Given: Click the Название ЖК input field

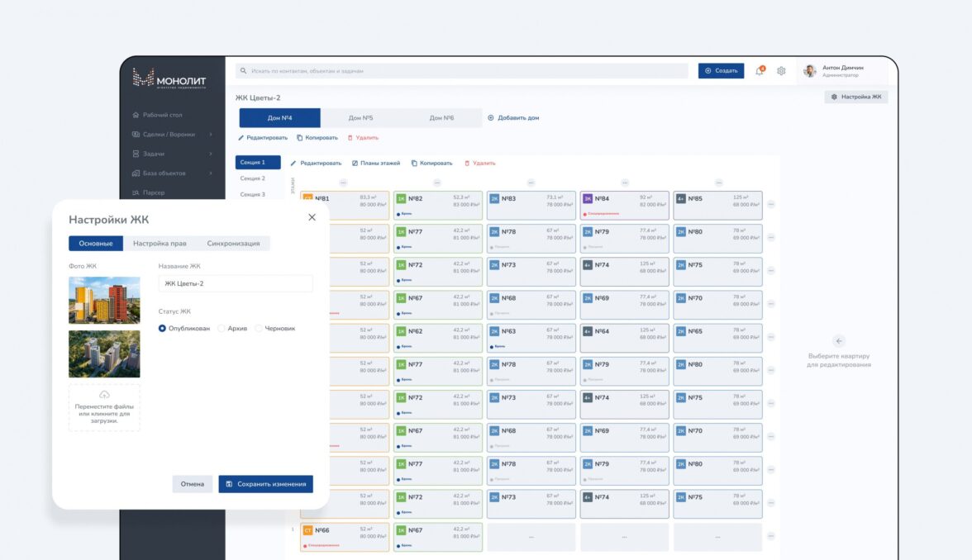Looking at the screenshot, I should [236, 284].
